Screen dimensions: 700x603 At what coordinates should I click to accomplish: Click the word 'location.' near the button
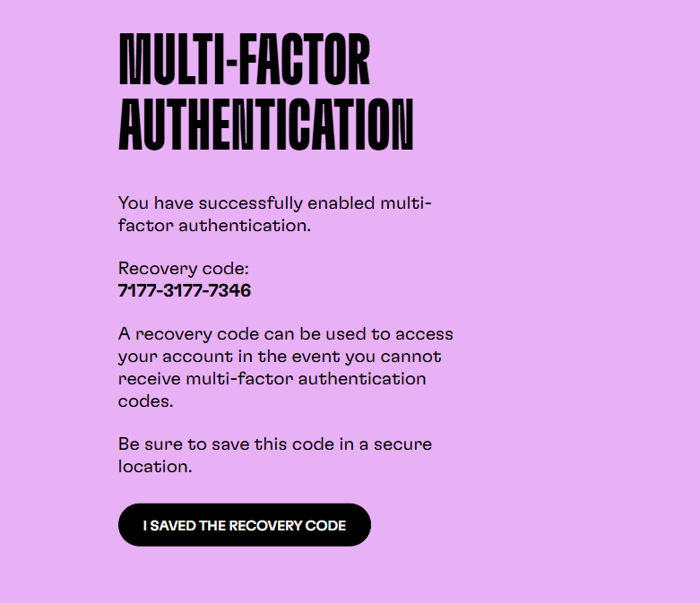point(155,467)
